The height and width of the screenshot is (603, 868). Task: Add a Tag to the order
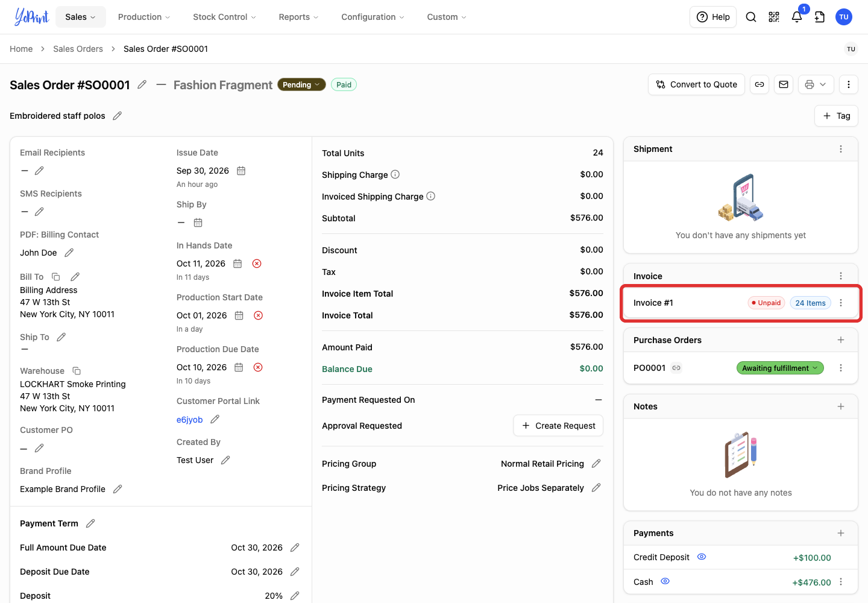tap(837, 116)
